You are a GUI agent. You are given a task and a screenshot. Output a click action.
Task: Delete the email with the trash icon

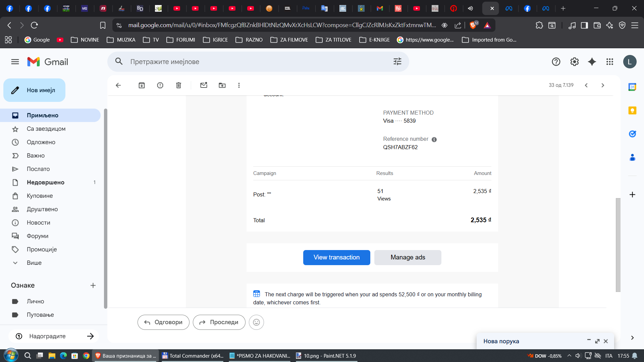tap(178, 85)
